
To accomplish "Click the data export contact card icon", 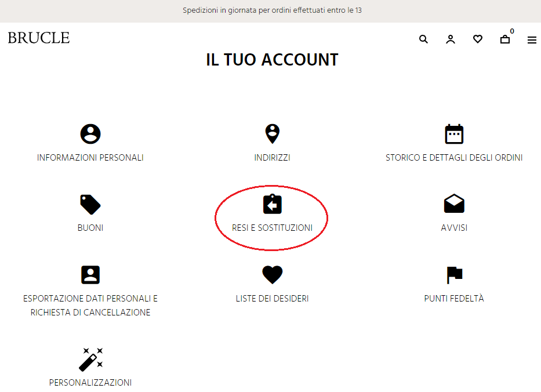I will point(90,275).
